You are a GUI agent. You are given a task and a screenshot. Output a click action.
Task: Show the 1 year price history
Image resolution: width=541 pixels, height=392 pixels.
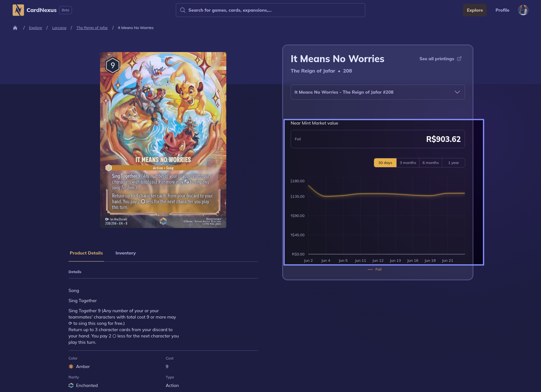[x=453, y=163]
